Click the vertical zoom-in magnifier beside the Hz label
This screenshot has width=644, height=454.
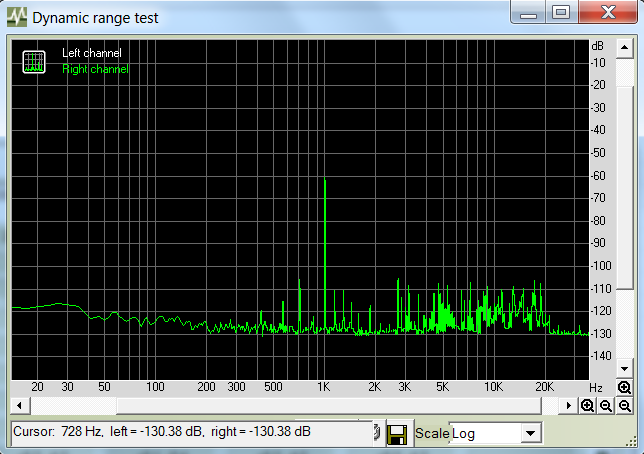tap(624, 387)
